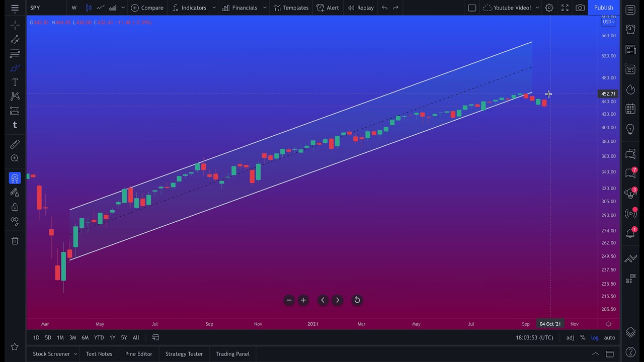The image size is (644, 362).
Task: Toggle auto scale
Action: point(609,338)
